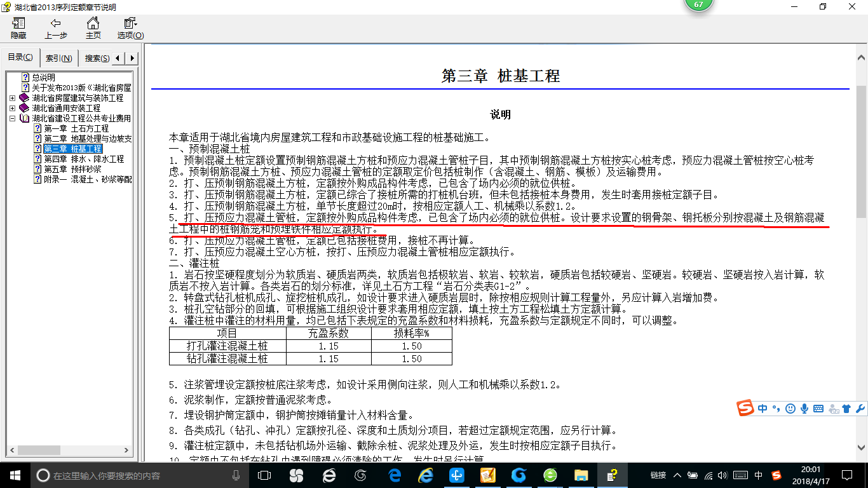Open the Sogou wrench settings icon
This screenshot has height=488, width=868.
click(x=860, y=409)
